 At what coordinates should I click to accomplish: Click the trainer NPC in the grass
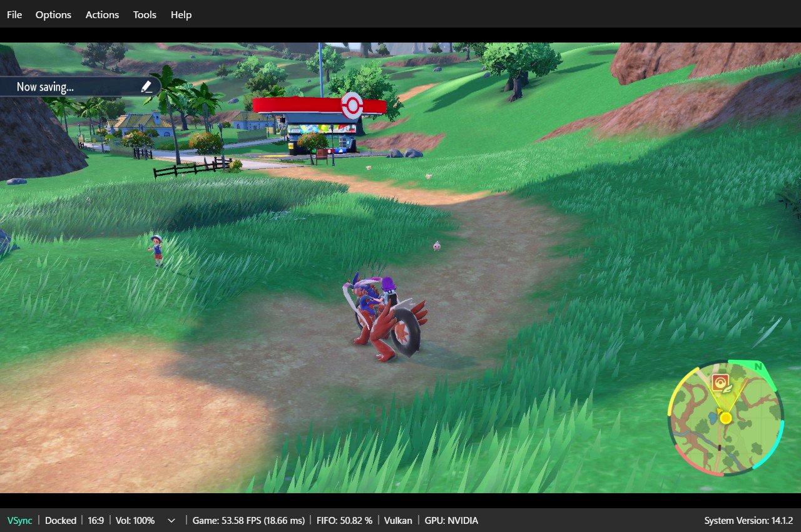pos(157,250)
